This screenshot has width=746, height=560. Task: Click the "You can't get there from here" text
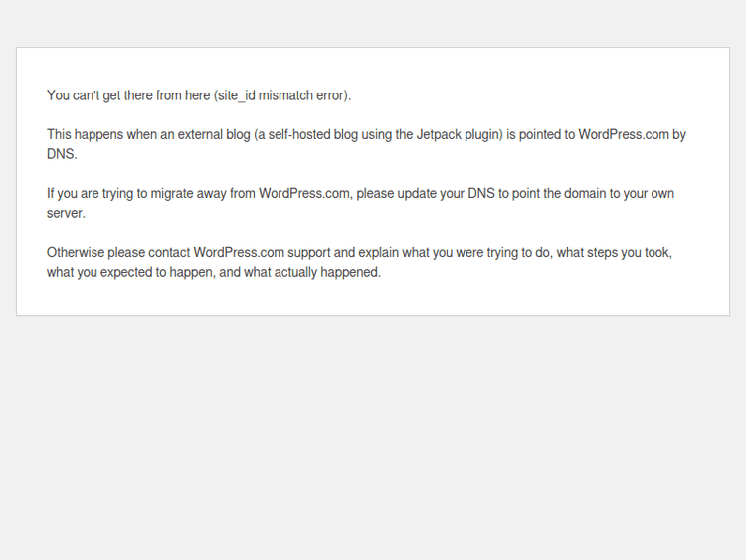coord(127,95)
